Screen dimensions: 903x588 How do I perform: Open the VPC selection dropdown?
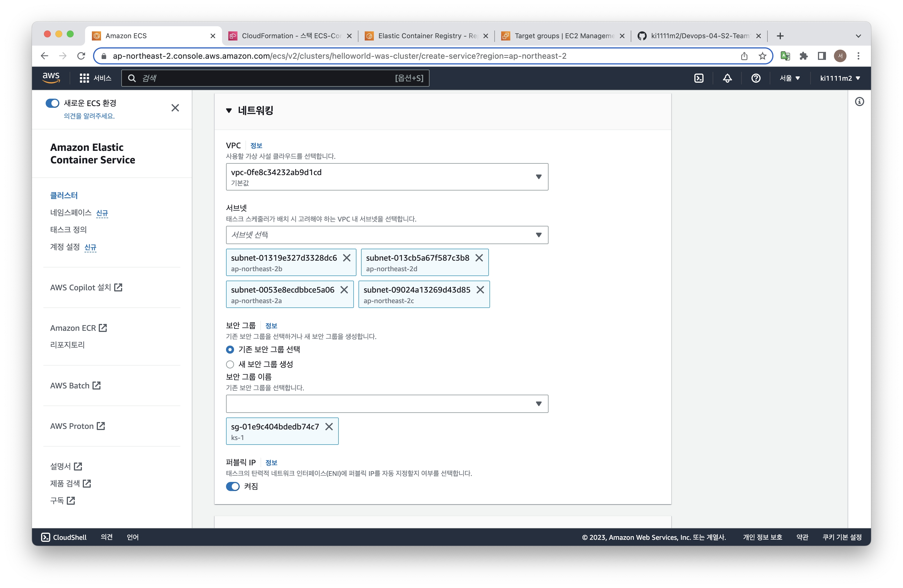(387, 177)
